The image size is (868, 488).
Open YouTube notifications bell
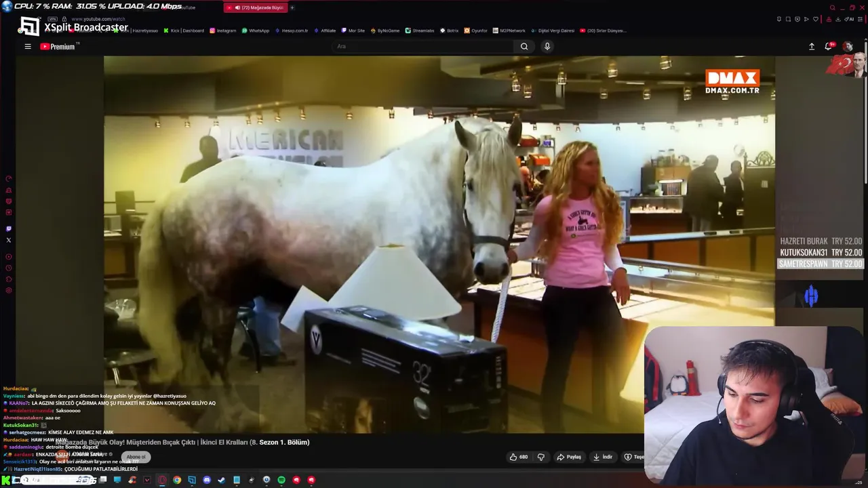828,47
